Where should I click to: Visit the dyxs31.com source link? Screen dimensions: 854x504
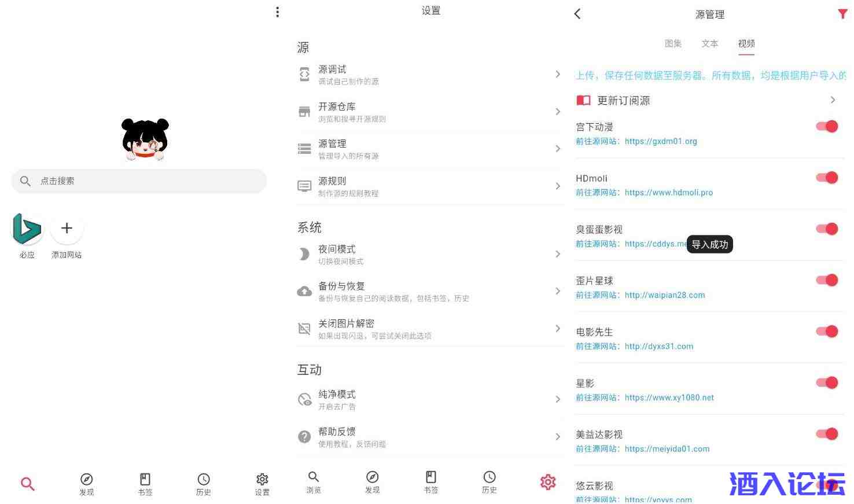[659, 347]
